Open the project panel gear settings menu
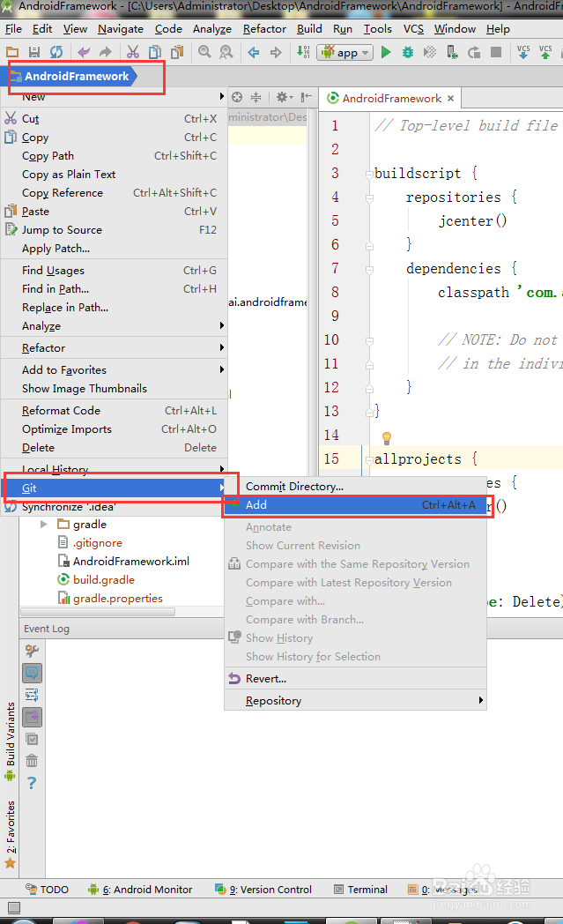 pos(285,97)
